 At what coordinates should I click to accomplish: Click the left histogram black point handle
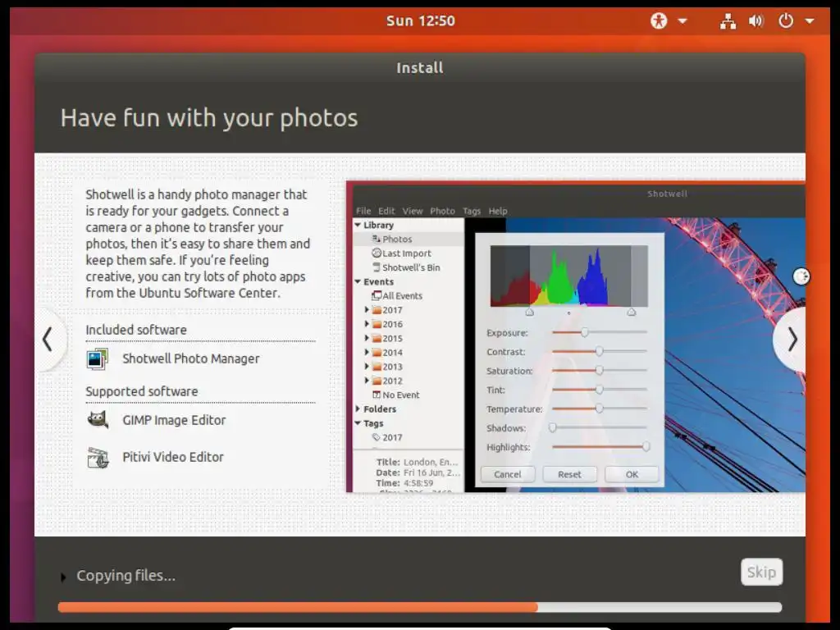[x=530, y=312]
